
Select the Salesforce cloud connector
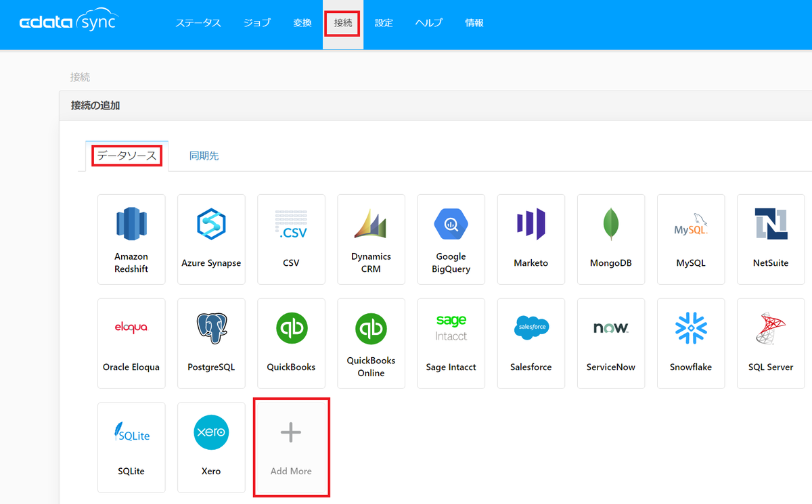pyautogui.click(x=531, y=344)
